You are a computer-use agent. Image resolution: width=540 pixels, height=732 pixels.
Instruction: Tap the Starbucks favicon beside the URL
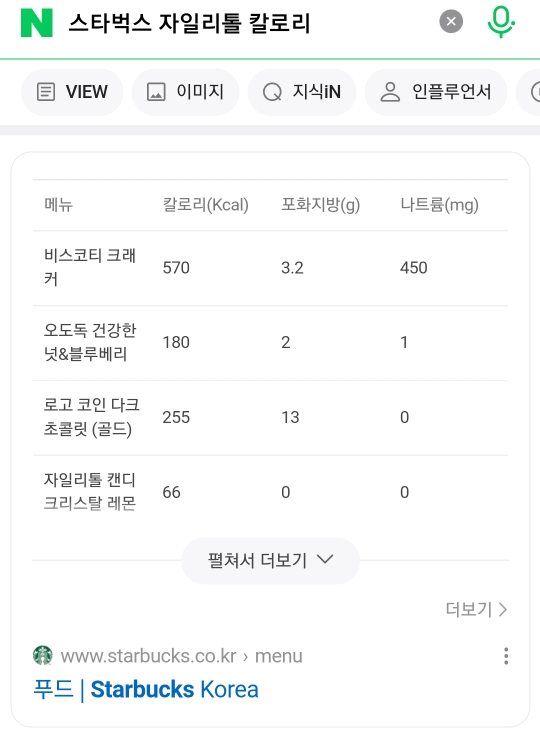(x=43, y=655)
